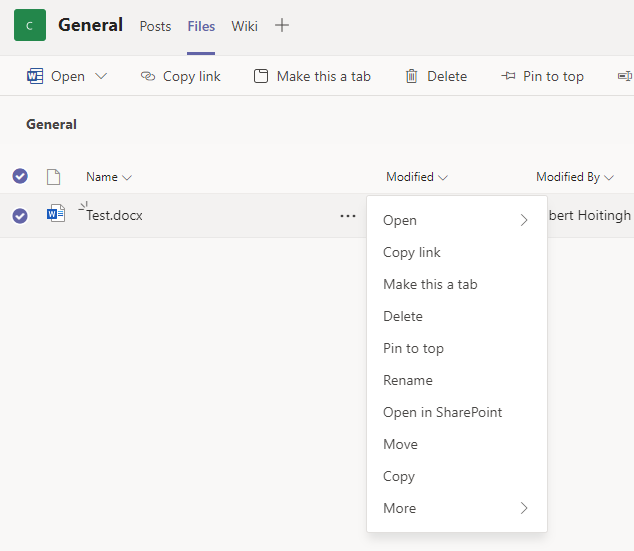Click the Word icon in the toolbar
Screen dimensions: 634x551
[x=35, y=76]
